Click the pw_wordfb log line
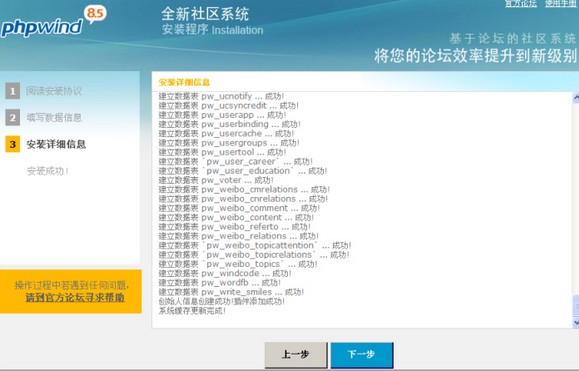The image size is (579, 371). [220, 282]
